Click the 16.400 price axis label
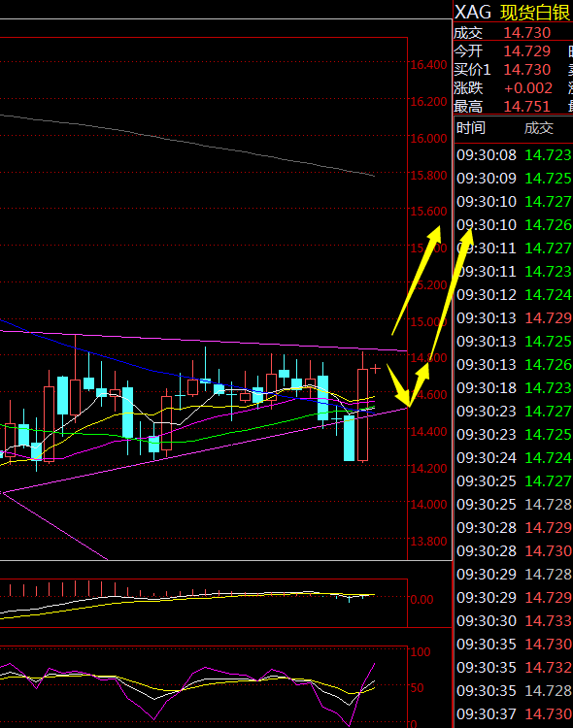Viewport: 573px width, 728px height. coord(428,65)
